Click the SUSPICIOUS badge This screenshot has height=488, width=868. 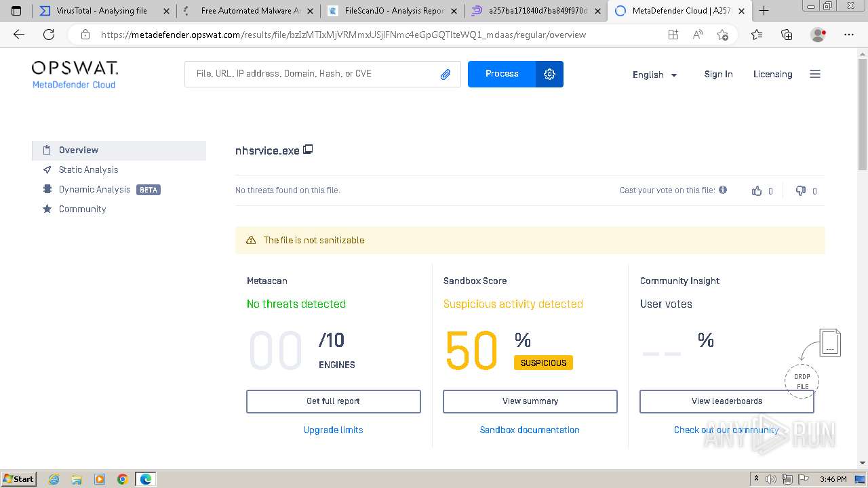543,363
